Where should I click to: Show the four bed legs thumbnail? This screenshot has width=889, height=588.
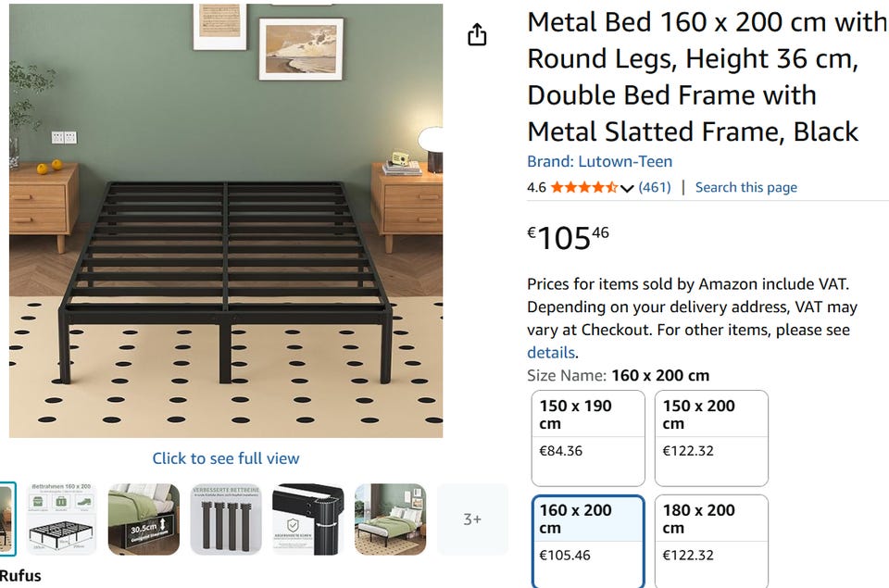(x=226, y=519)
